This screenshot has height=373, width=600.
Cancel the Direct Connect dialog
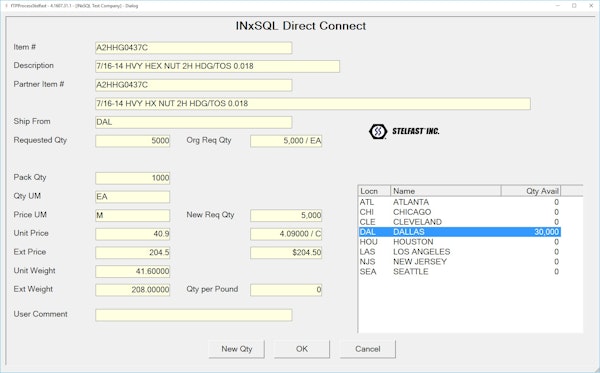[x=367, y=349]
